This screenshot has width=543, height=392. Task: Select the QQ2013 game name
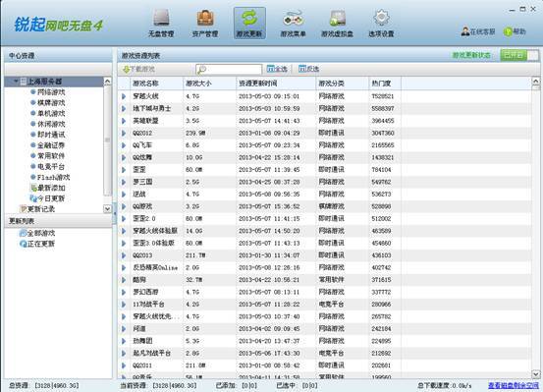[x=142, y=255]
